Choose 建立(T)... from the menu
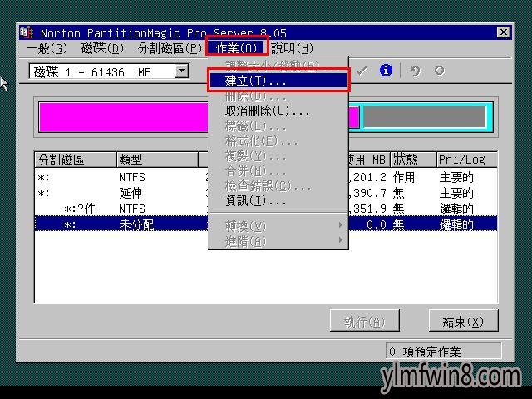532x399 pixels. [x=278, y=81]
